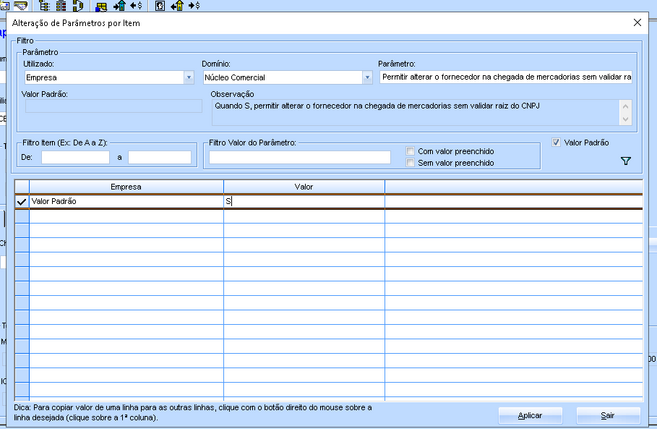Click the yellow house with arrow toolbar icon
The image size is (657, 429).
175,5
